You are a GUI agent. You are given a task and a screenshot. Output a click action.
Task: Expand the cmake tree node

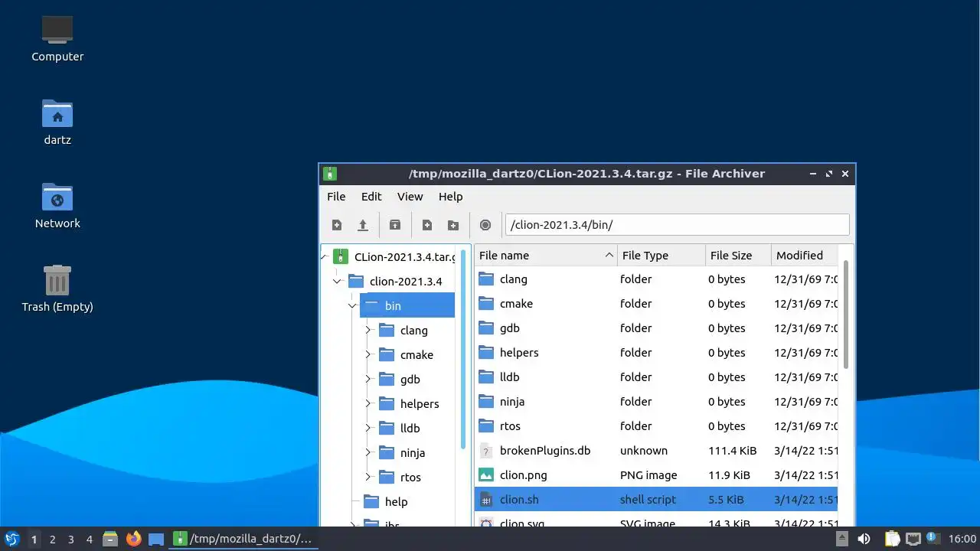[x=367, y=355]
